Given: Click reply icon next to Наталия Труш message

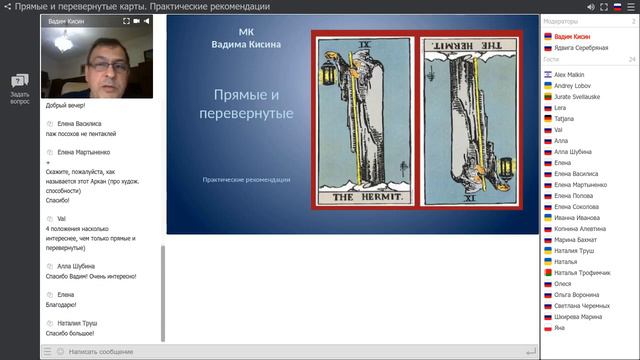Looking at the screenshot, I should [x=50, y=323].
